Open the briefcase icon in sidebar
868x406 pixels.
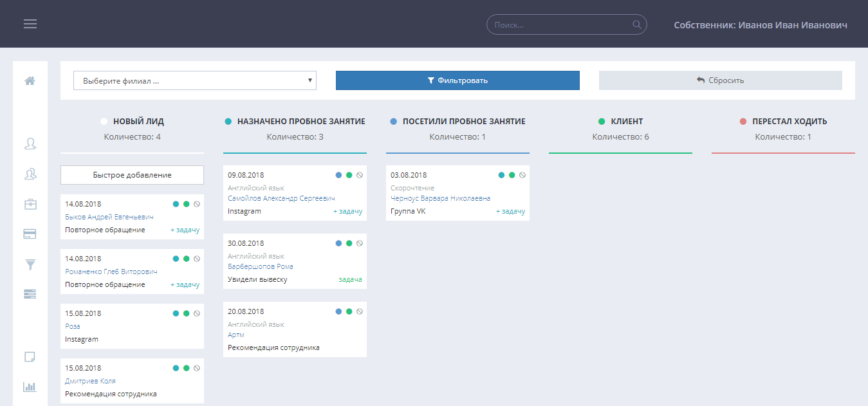point(30,204)
